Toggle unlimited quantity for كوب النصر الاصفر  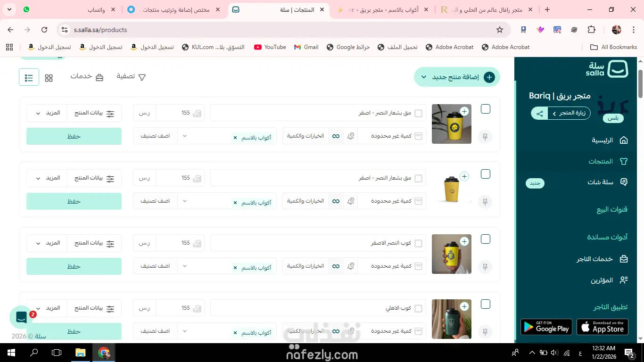336,266
